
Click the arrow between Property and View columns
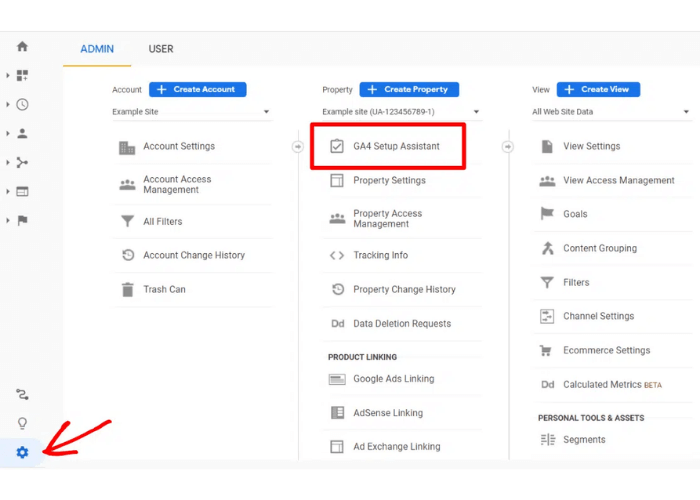pyautogui.click(x=508, y=146)
